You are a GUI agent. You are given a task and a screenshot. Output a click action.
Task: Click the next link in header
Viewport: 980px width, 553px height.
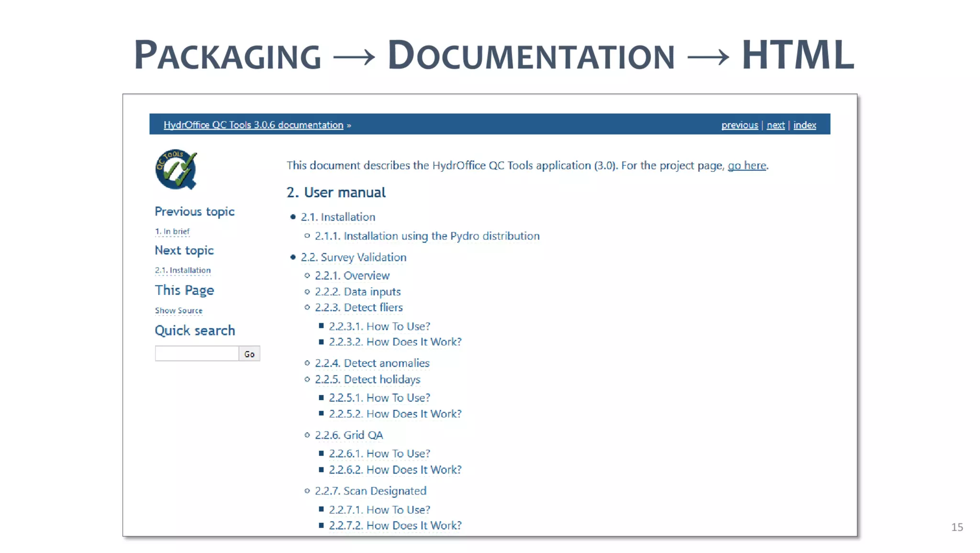775,125
